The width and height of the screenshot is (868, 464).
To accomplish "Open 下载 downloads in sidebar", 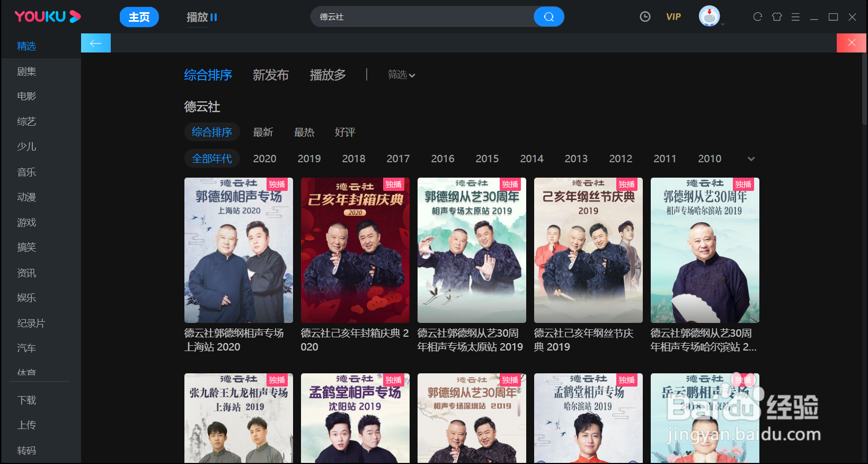I will pyautogui.click(x=26, y=400).
